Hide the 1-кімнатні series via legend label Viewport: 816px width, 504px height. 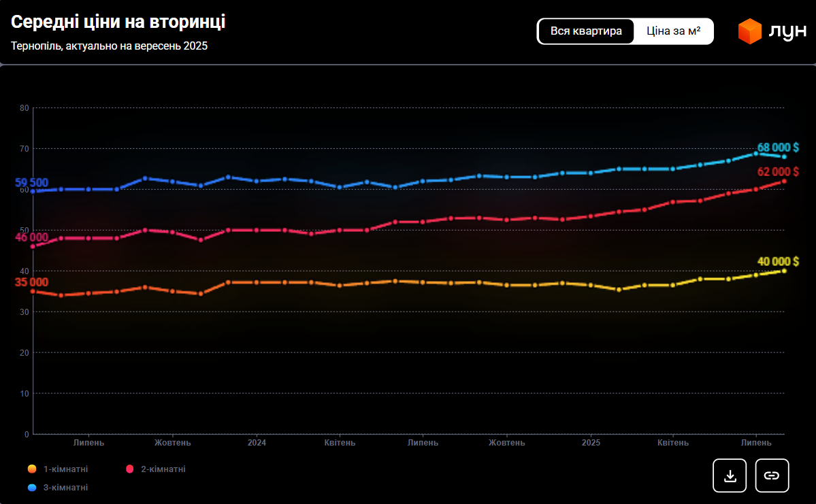pyautogui.click(x=65, y=469)
